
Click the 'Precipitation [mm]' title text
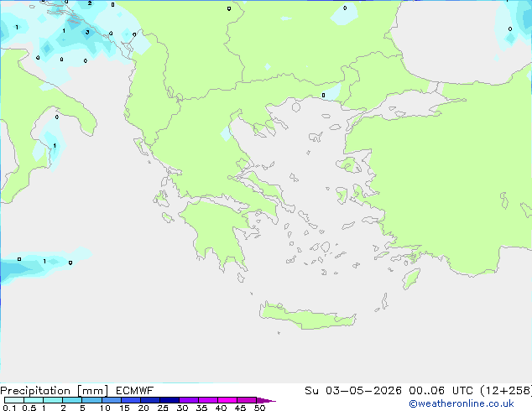click(x=55, y=391)
